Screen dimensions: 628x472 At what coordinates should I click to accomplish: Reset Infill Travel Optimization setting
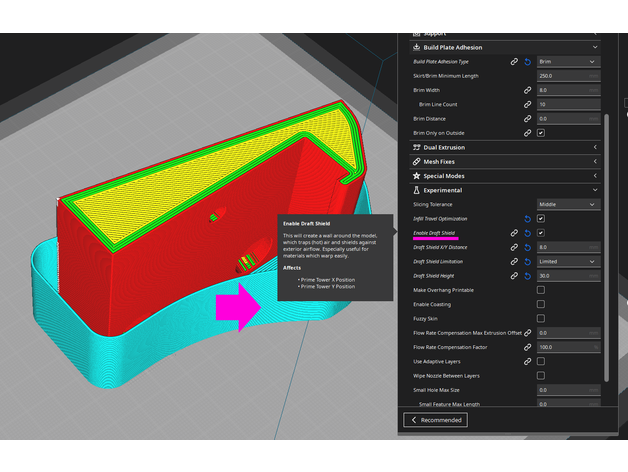(527, 218)
